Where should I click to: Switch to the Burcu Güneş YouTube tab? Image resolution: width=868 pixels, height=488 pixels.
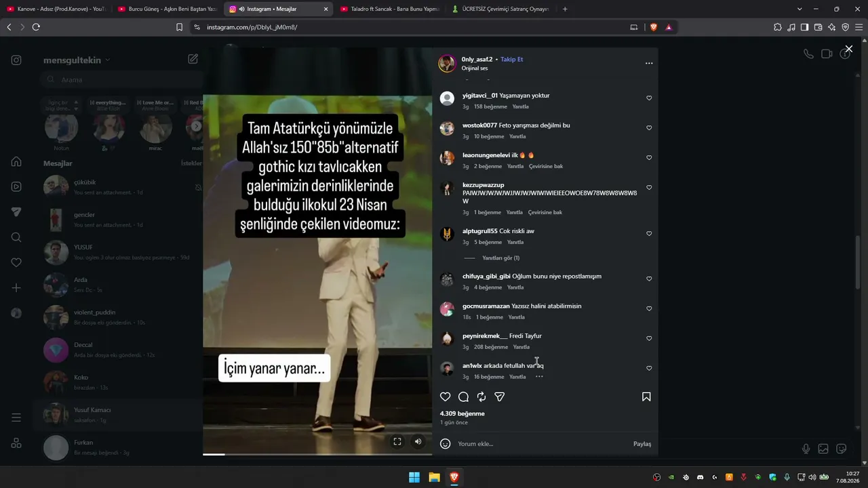point(167,9)
